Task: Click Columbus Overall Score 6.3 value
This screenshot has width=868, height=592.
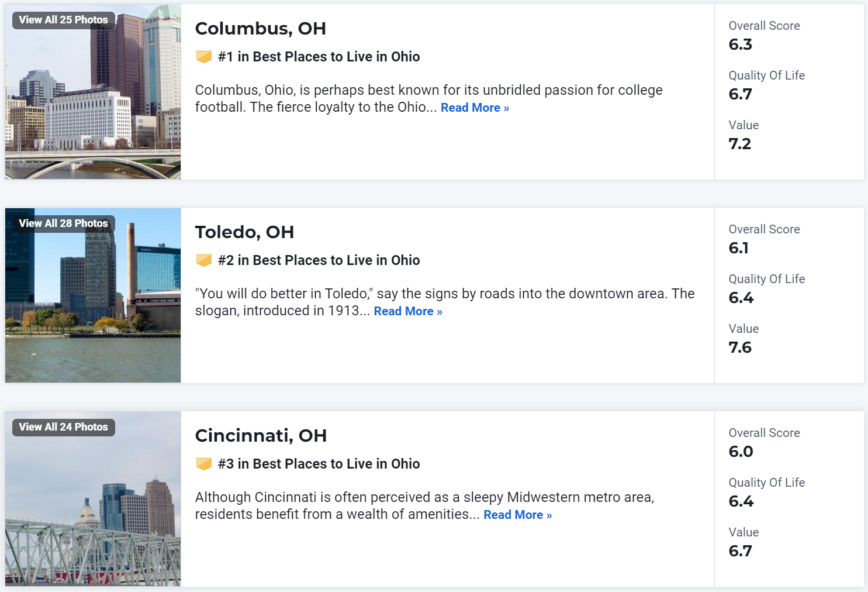Action: [x=741, y=44]
